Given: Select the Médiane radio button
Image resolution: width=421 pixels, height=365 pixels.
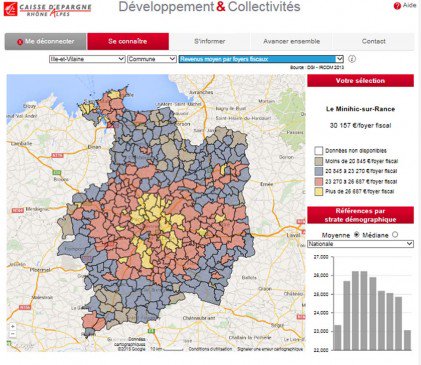Looking at the screenshot, I should (x=395, y=235).
